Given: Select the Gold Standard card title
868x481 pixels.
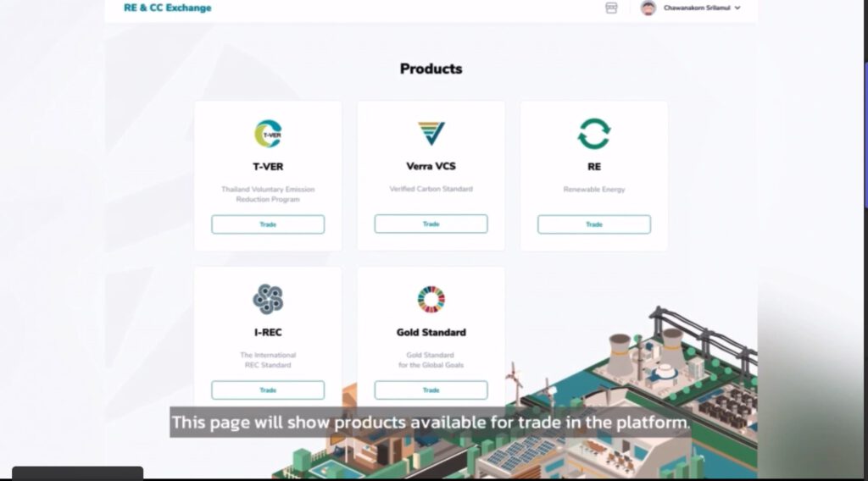Looking at the screenshot, I should click(x=431, y=332).
